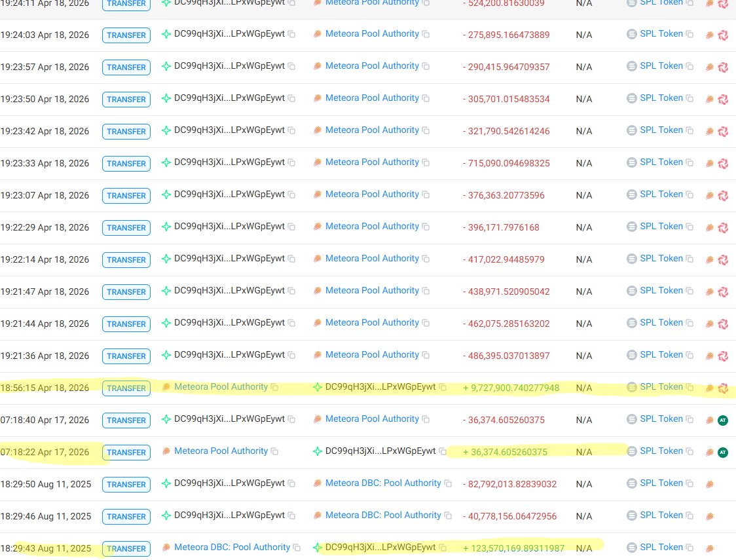Click the SPL Token coin icon in the 19:24:03 row
The image size is (736, 560).
tap(632, 34)
